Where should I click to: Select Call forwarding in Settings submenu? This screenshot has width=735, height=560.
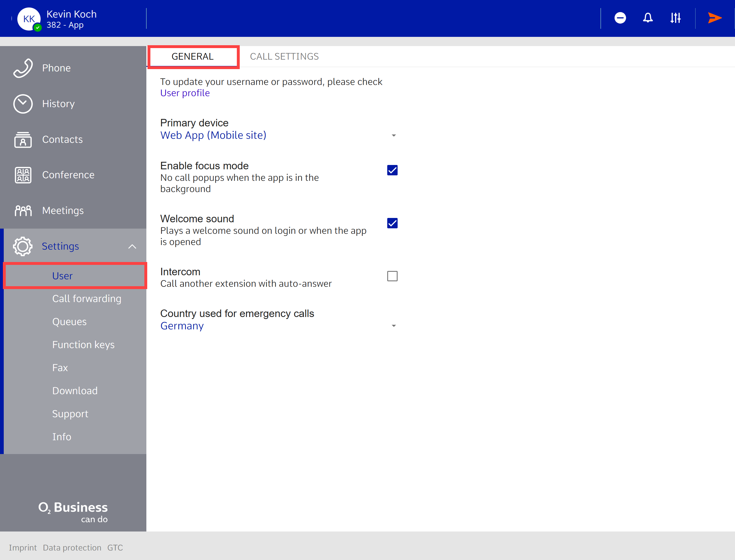click(x=87, y=299)
